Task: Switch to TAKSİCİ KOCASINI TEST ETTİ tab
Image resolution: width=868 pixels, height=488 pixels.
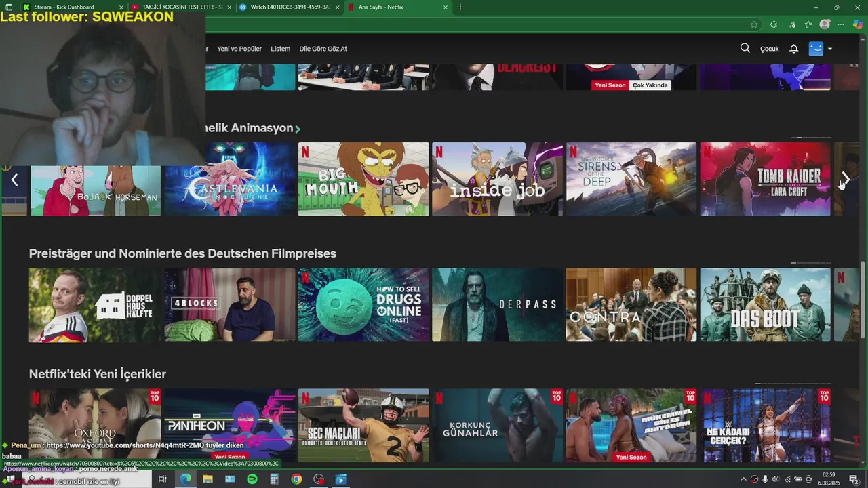Action: [181, 7]
